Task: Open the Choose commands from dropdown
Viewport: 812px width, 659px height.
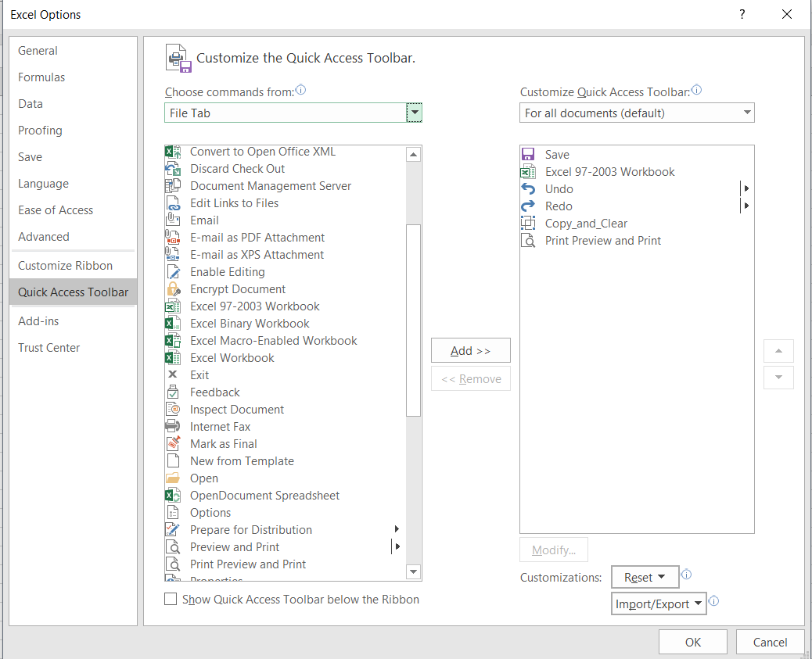Action: tap(414, 113)
